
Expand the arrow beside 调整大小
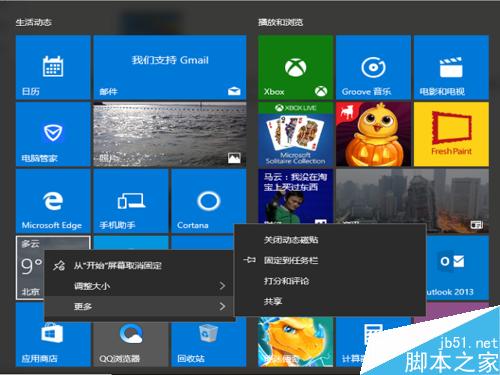click(222, 286)
